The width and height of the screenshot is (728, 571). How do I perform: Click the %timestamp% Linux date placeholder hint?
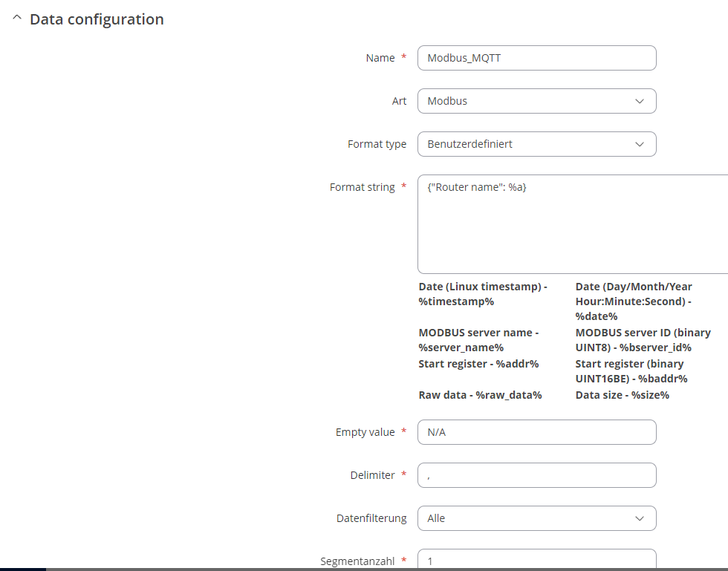tap(483, 294)
